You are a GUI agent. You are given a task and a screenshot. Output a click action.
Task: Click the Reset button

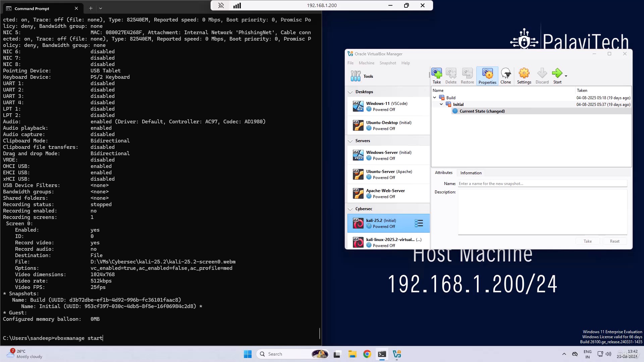click(614, 241)
